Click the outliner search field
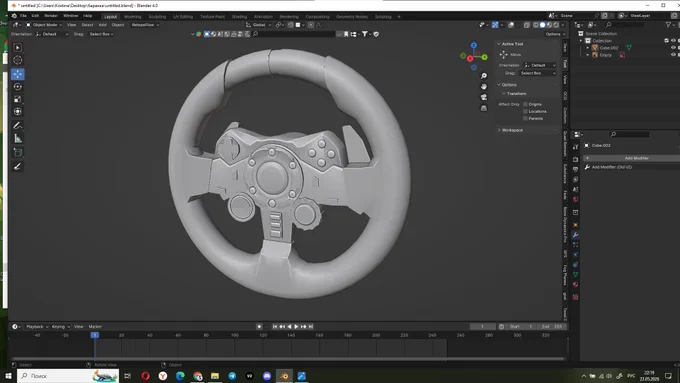The height and width of the screenshot is (383, 680). pos(624,25)
